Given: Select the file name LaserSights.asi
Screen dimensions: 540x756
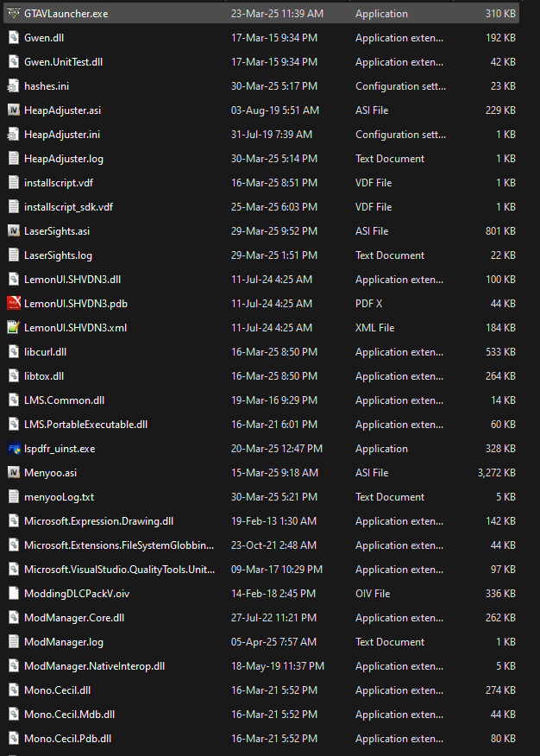Looking at the screenshot, I should click(x=57, y=231).
